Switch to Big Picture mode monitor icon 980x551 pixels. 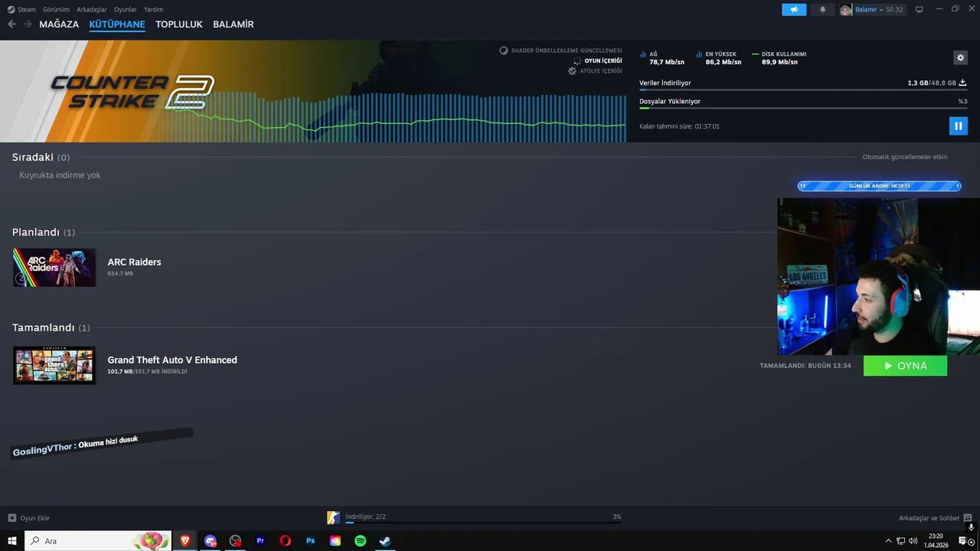tap(920, 9)
